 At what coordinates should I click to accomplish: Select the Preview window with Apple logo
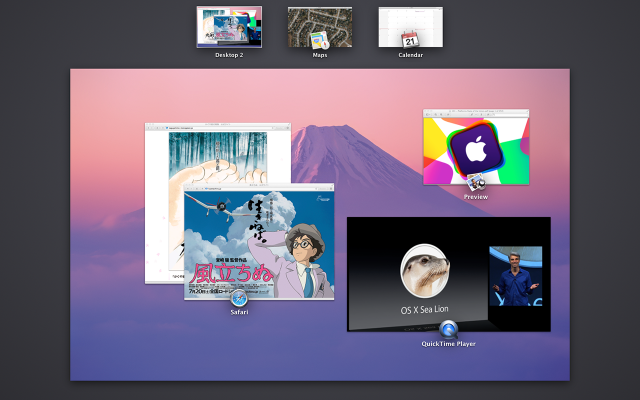[476, 147]
